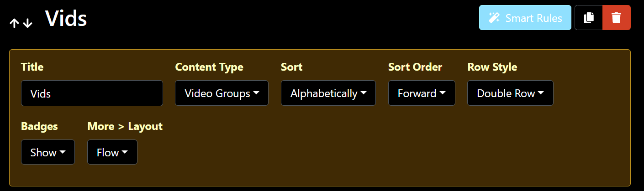Image resolution: width=644 pixels, height=191 pixels.
Task: Move the Vids row down
Action: 28,23
